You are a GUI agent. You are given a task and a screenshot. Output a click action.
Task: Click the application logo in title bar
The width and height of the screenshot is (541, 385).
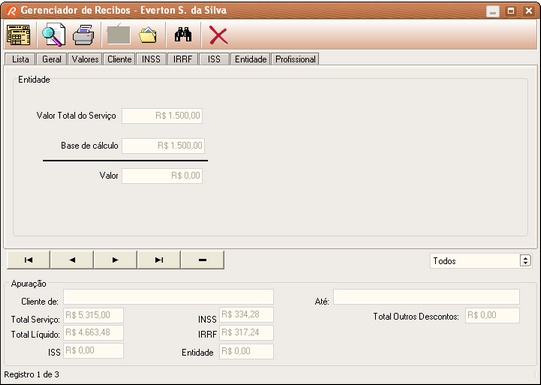pos(11,11)
